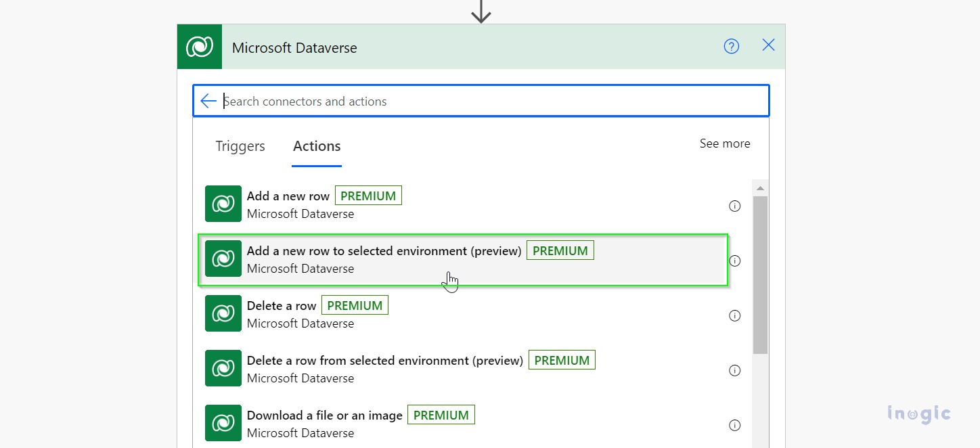Close the Microsoft Dataverse action card
This screenshot has height=448, width=980.
tap(769, 45)
